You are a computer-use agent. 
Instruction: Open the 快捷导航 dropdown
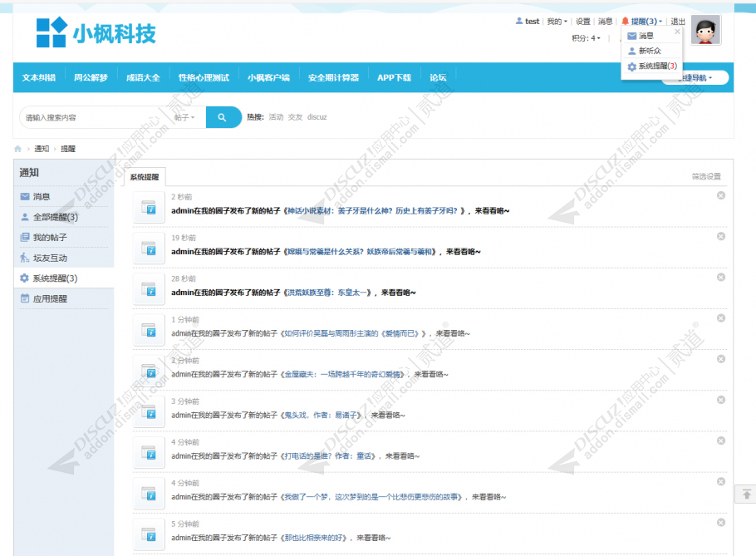(x=695, y=77)
